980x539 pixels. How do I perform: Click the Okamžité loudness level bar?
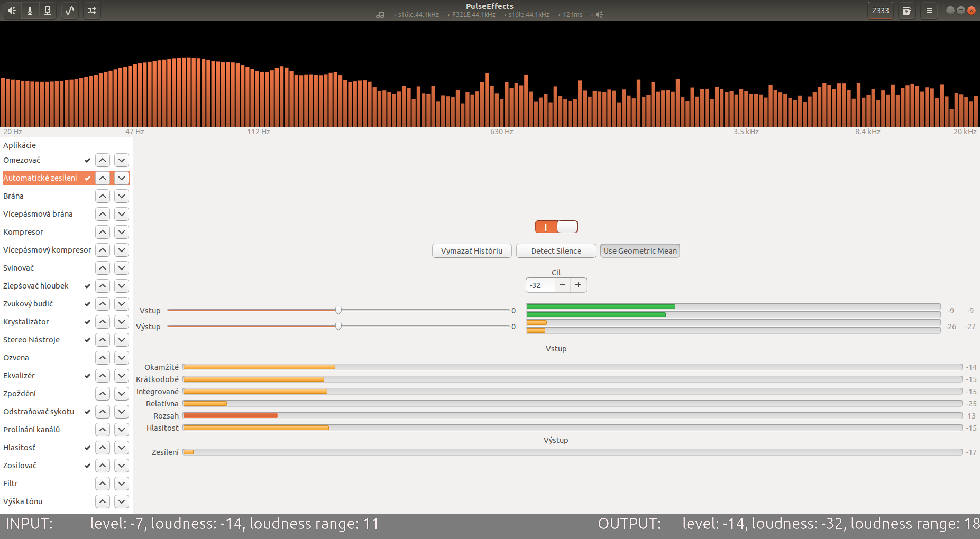[572, 367]
